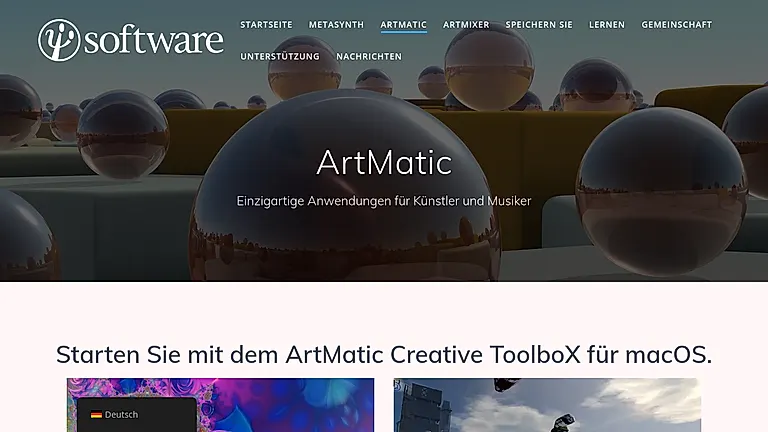
Task: Open the cloudy sky landscape thumbnail
Action: 547,405
